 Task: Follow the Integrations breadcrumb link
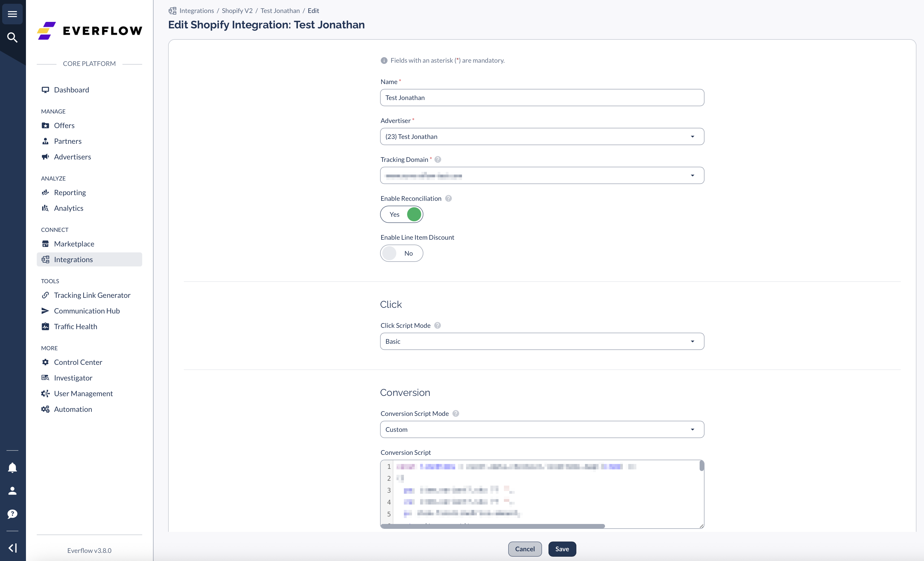click(x=197, y=11)
